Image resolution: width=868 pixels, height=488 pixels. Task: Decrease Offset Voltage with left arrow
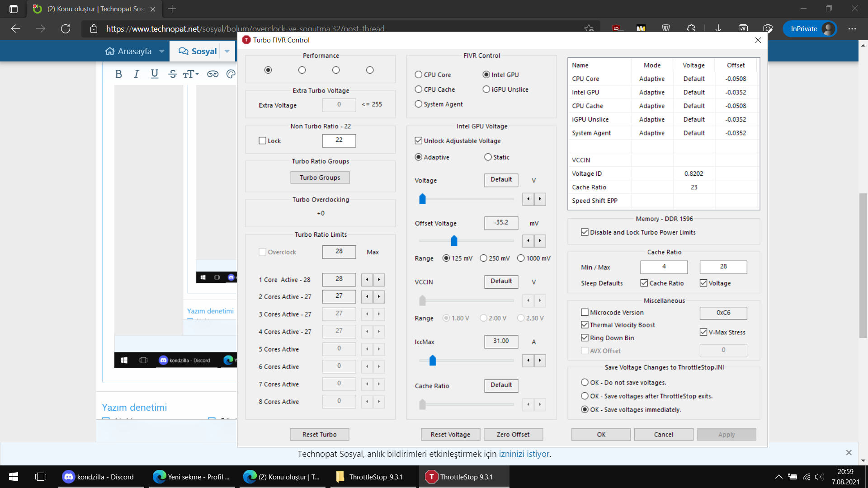[528, 241]
